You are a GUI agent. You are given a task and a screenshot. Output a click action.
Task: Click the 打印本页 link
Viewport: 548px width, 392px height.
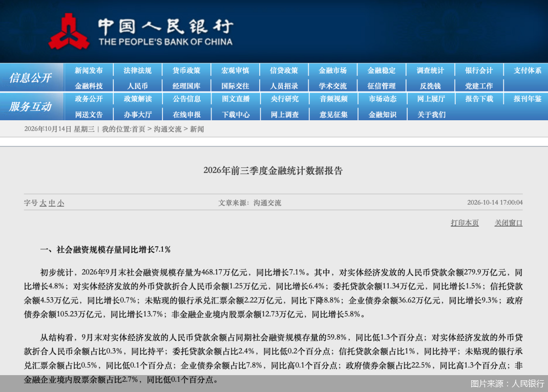(465, 223)
